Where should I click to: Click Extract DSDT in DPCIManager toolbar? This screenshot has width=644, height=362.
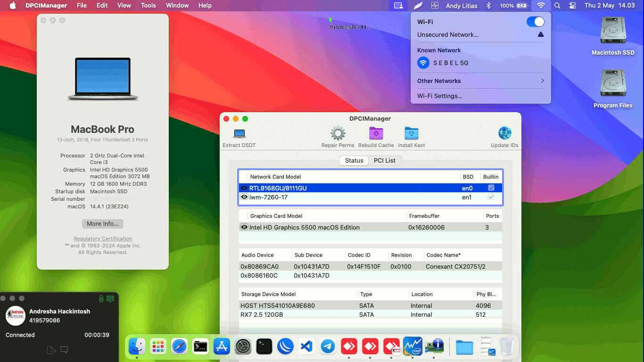239,135
